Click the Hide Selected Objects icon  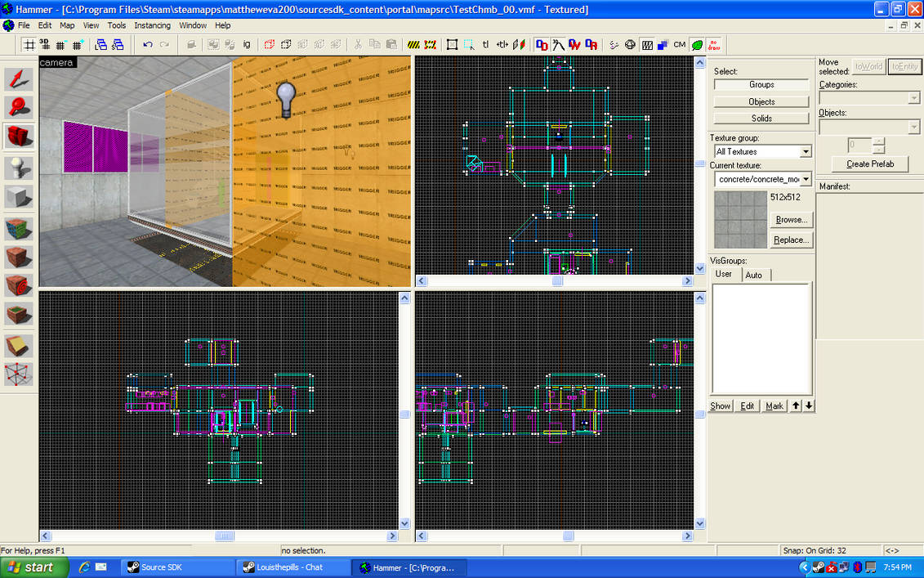click(x=270, y=45)
